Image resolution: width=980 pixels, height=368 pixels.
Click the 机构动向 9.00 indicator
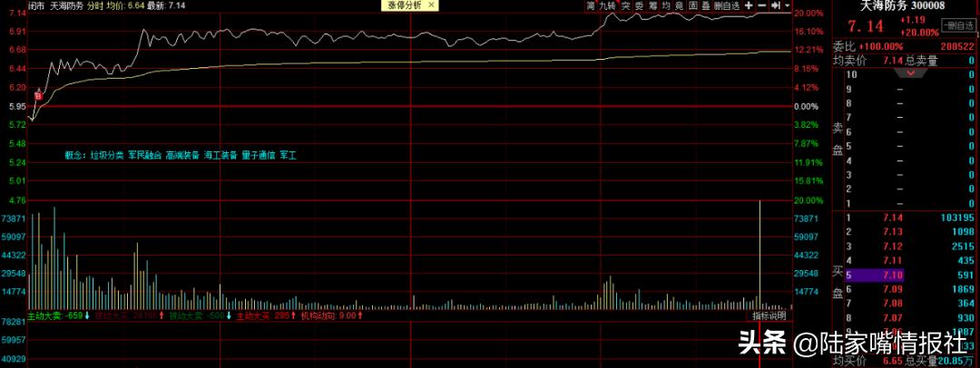point(331,315)
